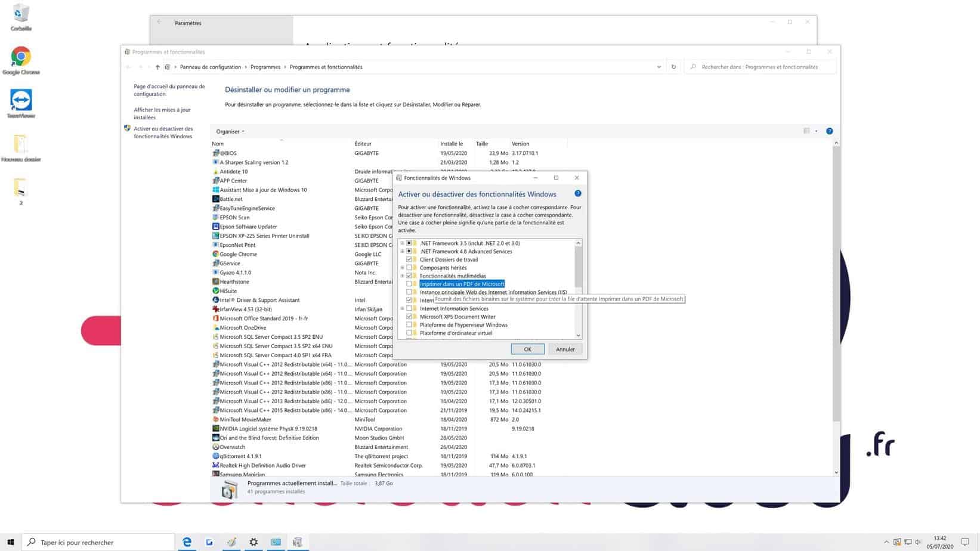980x551 pixels.
Task: Click the help icon in Programmes et fonctionnalités toolbar
Action: pyautogui.click(x=829, y=131)
